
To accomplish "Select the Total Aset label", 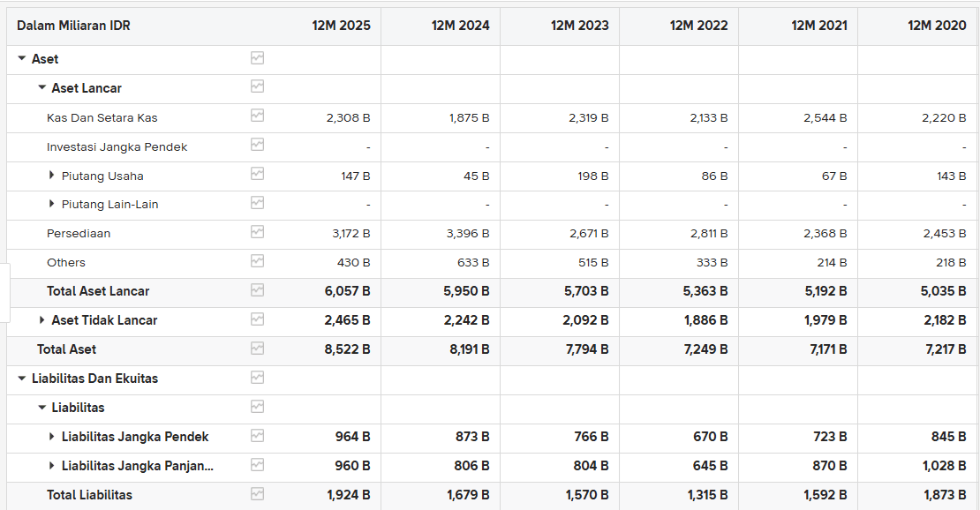I will coord(66,349).
